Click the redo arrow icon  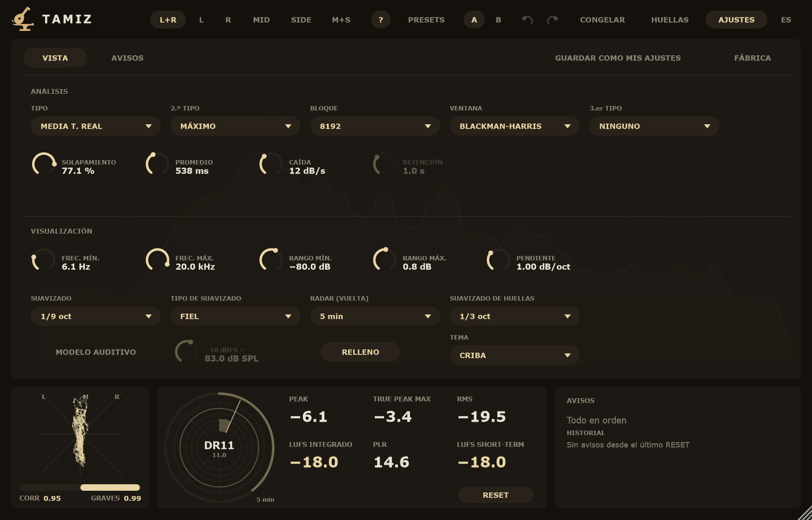coord(553,19)
